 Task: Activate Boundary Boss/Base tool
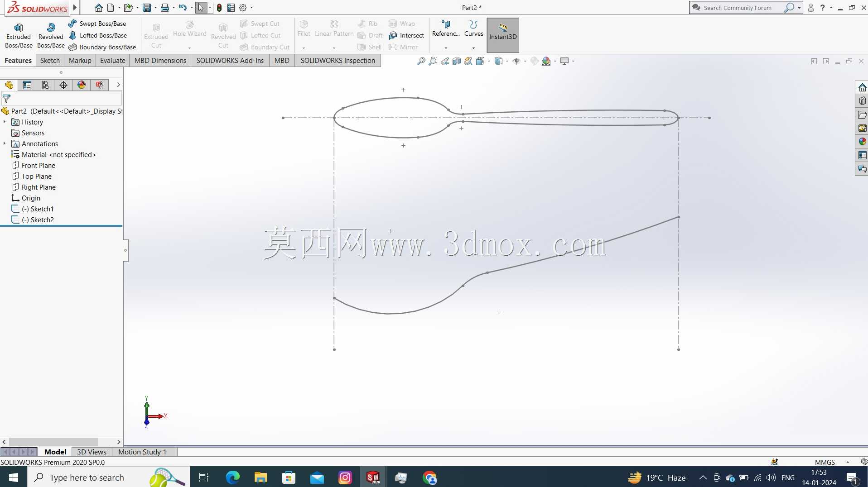(x=102, y=47)
